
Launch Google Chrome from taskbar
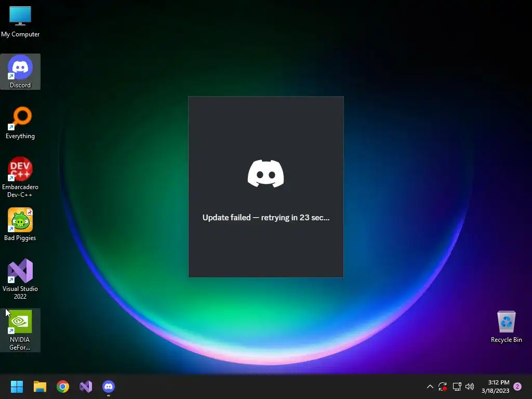pyautogui.click(x=63, y=387)
